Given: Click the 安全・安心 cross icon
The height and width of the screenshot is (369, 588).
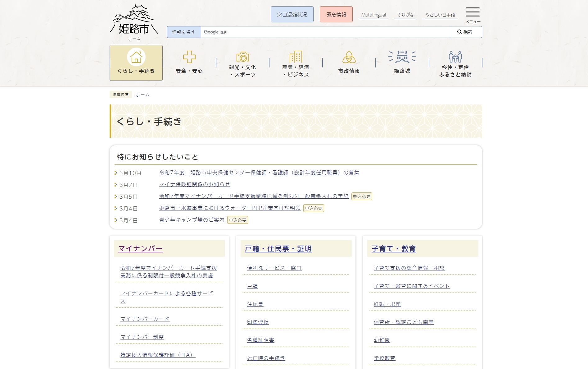Looking at the screenshot, I should 189,57.
